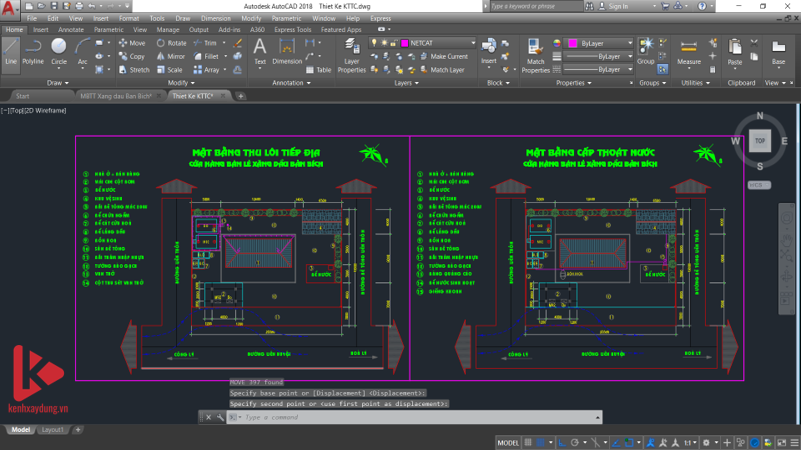
Task: Select the Polyline tool
Action: (x=33, y=52)
